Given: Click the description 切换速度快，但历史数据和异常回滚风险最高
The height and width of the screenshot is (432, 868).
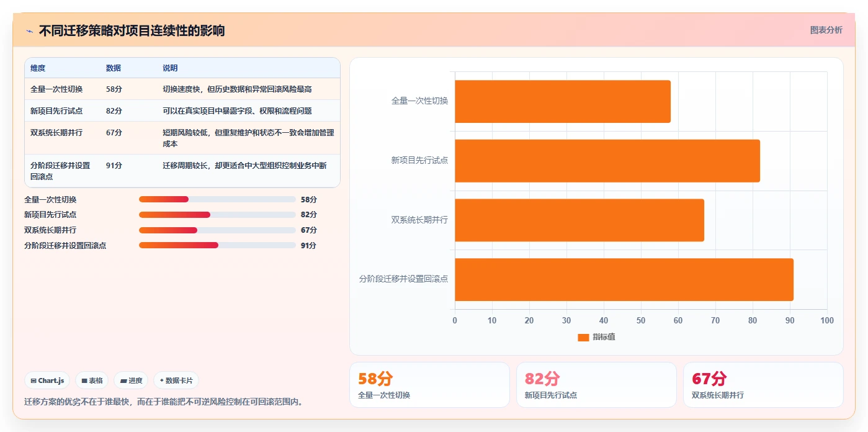Looking at the screenshot, I should click(237, 89).
